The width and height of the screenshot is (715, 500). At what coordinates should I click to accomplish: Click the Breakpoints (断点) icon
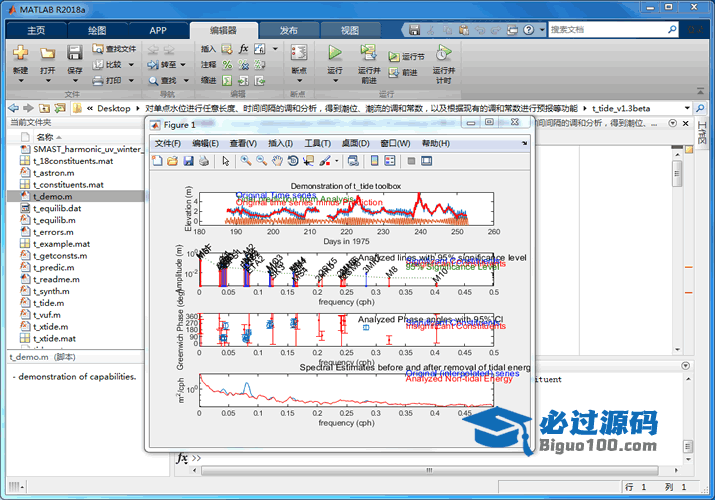click(299, 52)
